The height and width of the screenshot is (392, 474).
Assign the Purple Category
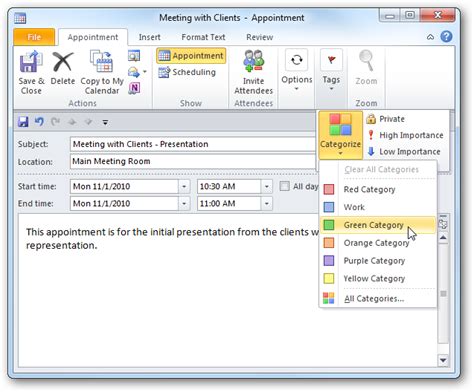pos(378,261)
